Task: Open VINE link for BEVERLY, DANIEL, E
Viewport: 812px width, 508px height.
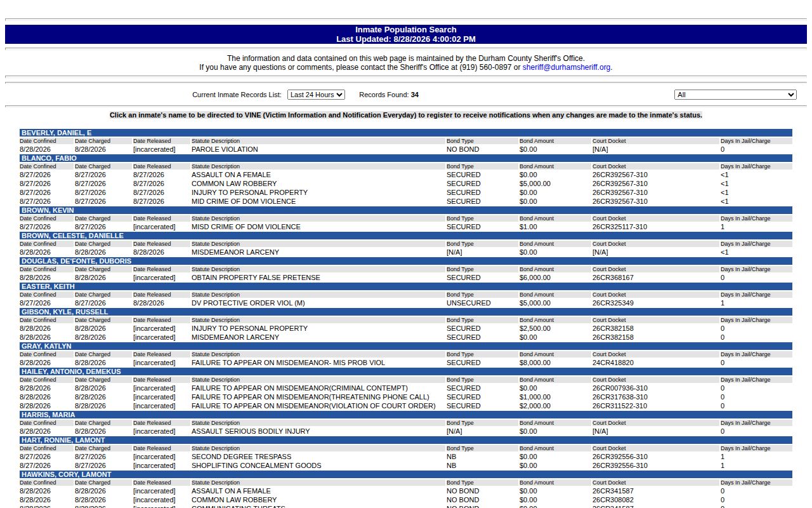Action: pyautogui.click(x=56, y=133)
